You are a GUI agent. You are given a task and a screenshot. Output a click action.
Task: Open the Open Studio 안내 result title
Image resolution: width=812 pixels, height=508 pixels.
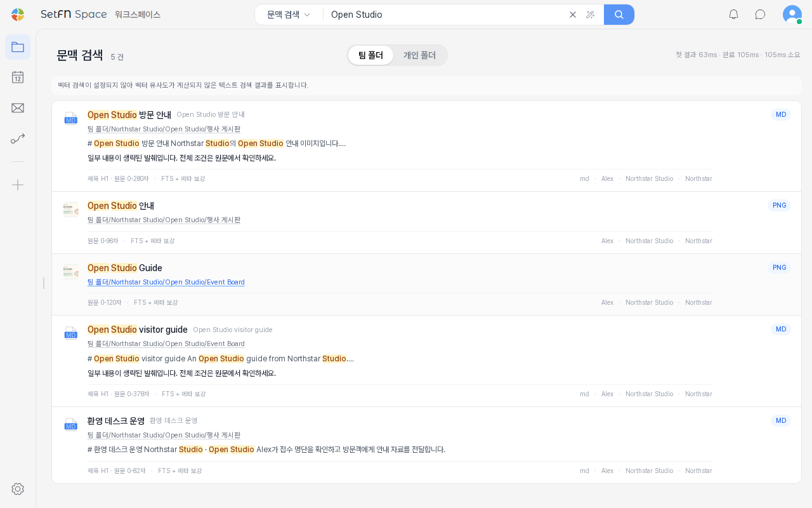pyautogui.click(x=121, y=206)
